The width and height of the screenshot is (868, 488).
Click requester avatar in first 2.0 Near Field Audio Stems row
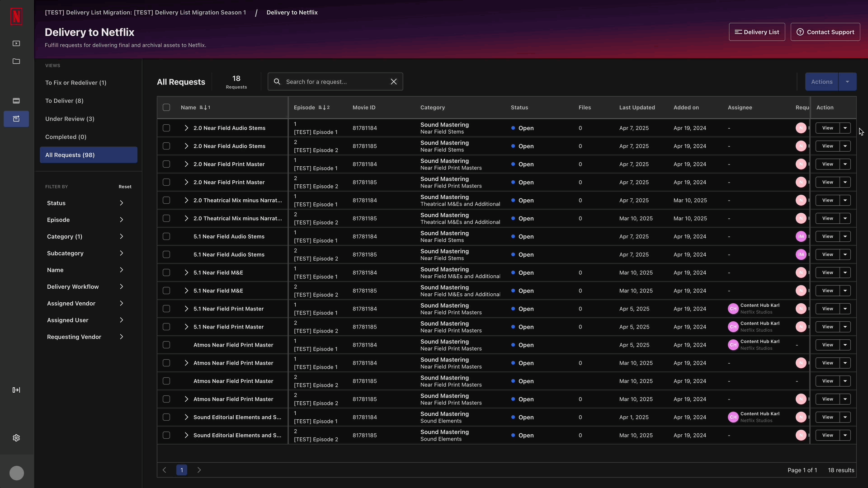click(x=801, y=128)
